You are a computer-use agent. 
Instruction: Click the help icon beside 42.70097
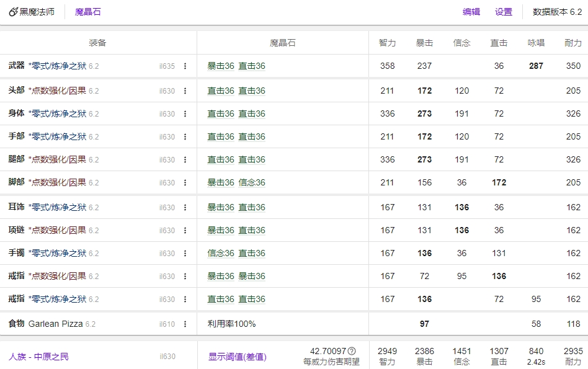[352, 351]
